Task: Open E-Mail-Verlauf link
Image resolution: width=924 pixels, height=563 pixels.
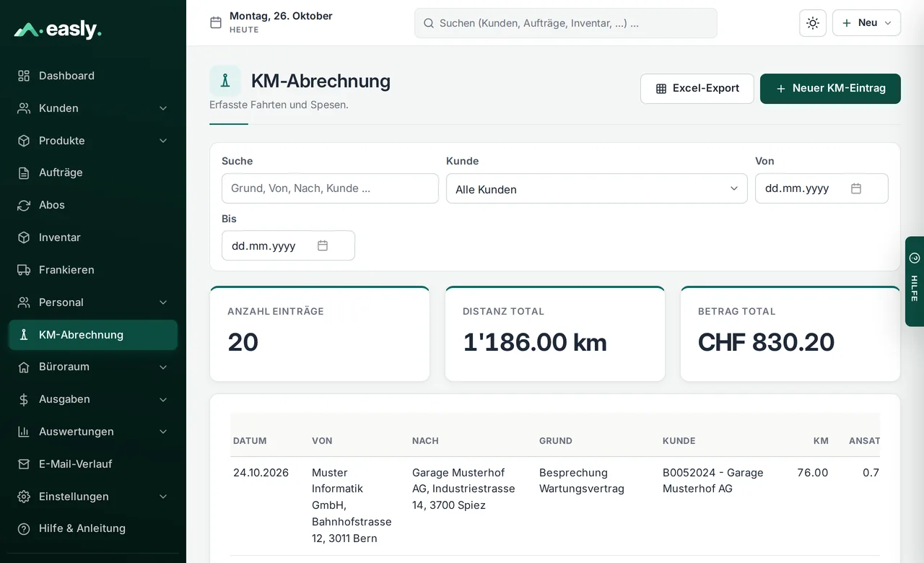Action: [93, 464]
